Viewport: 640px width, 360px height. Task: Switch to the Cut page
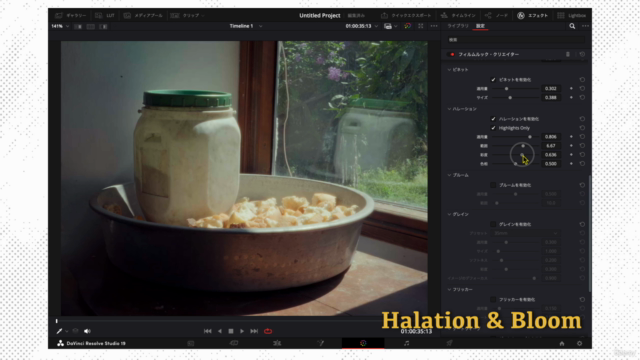234,343
